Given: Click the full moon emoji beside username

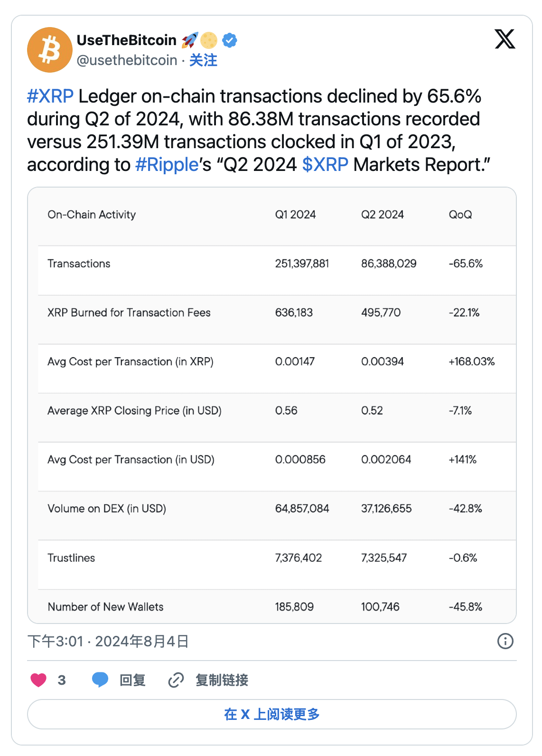Looking at the screenshot, I should click(209, 40).
